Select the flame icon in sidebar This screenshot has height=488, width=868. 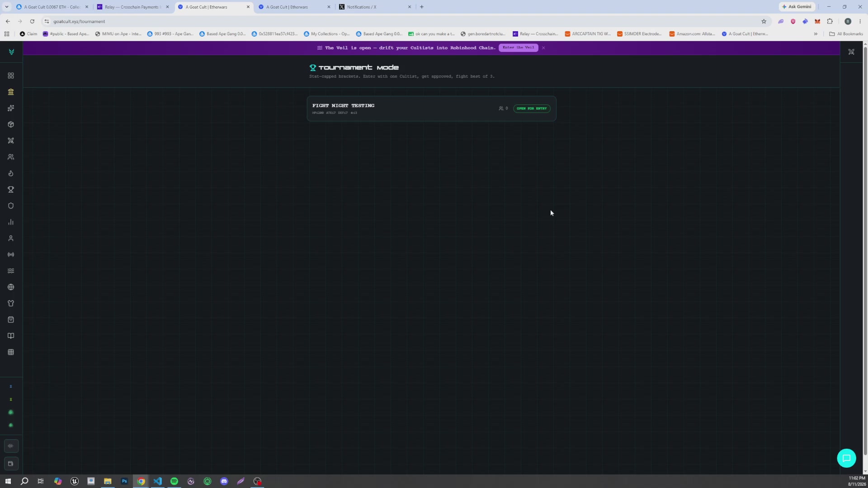[11, 173]
